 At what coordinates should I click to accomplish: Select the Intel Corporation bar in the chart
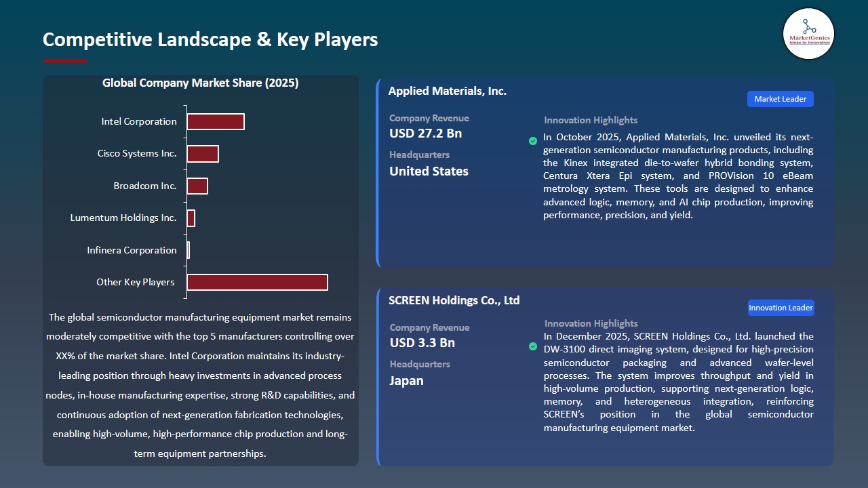coord(215,121)
